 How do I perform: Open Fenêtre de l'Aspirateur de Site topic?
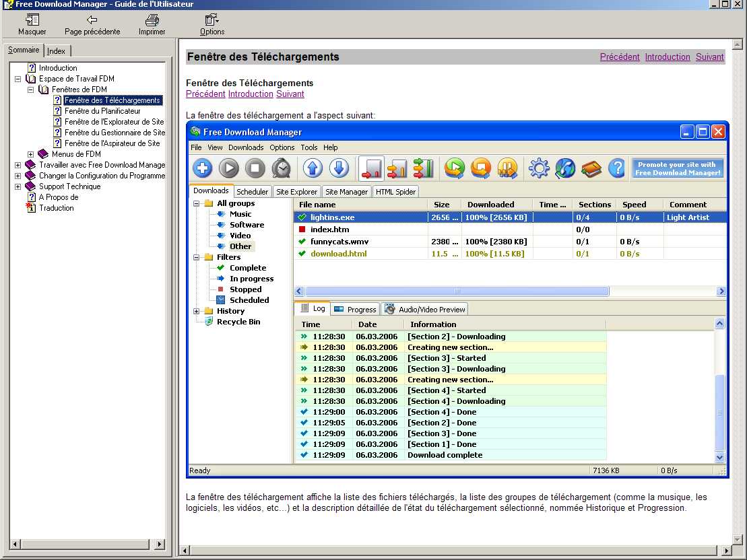112,143
